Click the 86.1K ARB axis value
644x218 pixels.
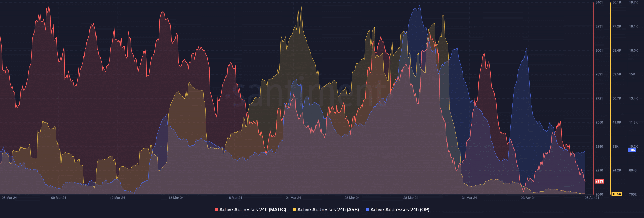pyautogui.click(x=617, y=2)
